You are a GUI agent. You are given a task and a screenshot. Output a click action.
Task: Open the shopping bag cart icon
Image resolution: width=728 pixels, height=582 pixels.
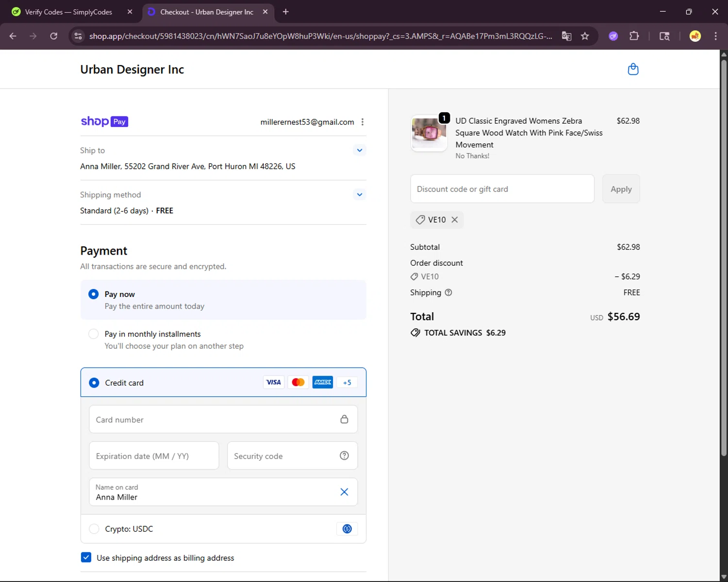tap(633, 69)
